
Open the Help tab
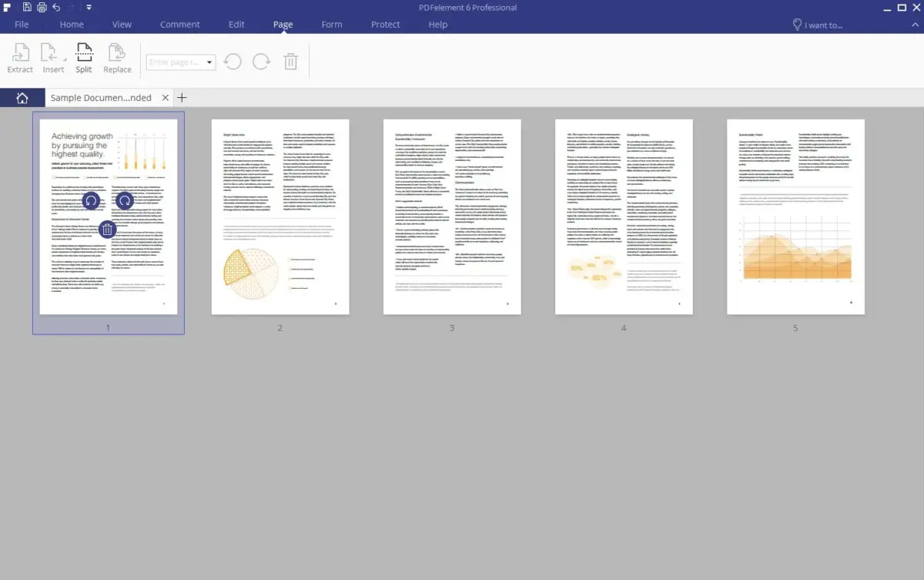tap(437, 25)
